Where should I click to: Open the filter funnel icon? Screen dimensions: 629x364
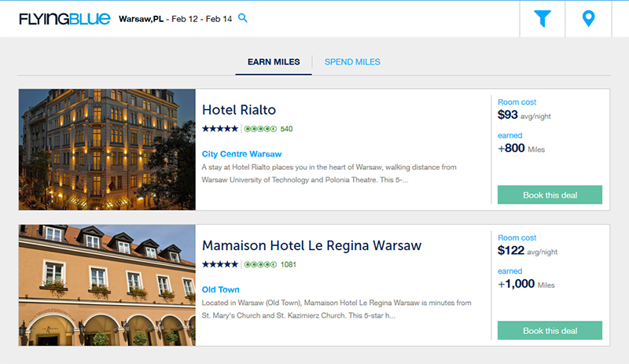543,18
